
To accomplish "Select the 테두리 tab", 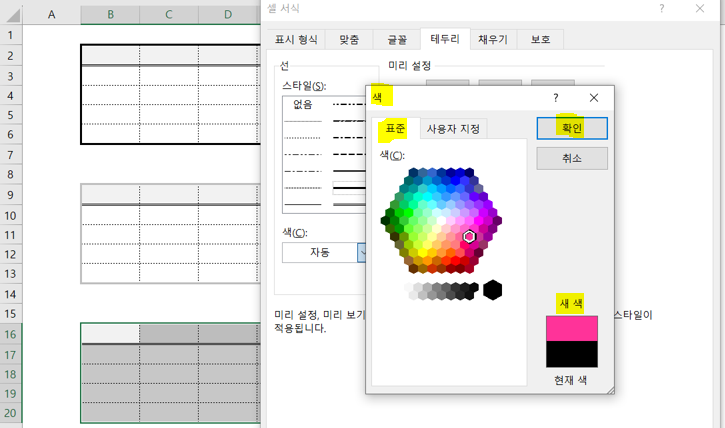I will [x=445, y=39].
